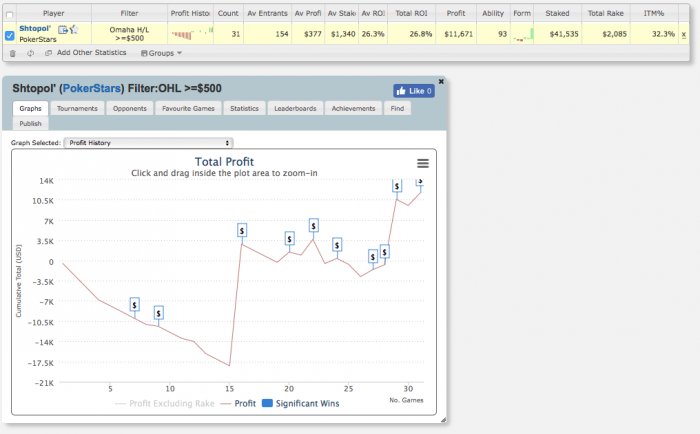Open the Statistics tab
Image resolution: width=700 pixels, height=434 pixels.
(244, 108)
